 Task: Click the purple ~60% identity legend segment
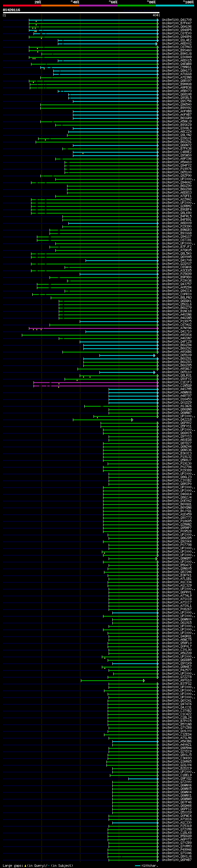99,6
